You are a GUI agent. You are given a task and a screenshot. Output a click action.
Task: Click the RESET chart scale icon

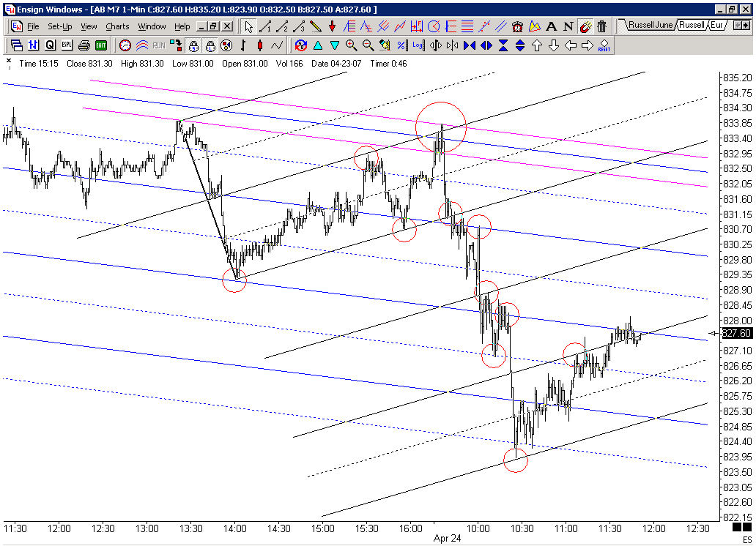tap(604, 45)
